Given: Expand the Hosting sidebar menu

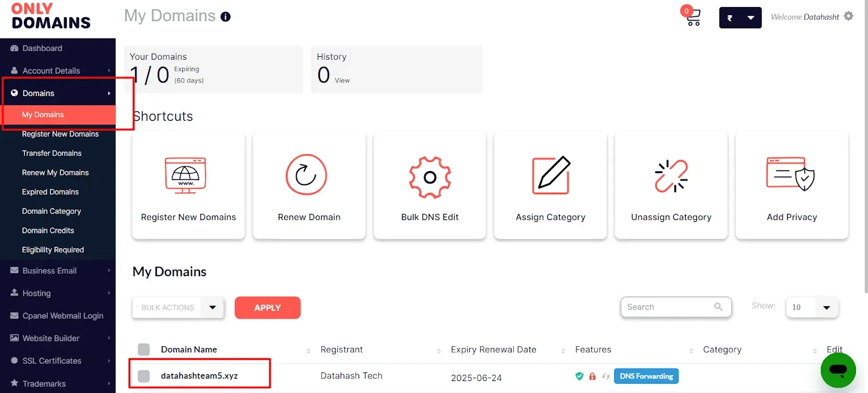Looking at the screenshot, I should coord(58,293).
